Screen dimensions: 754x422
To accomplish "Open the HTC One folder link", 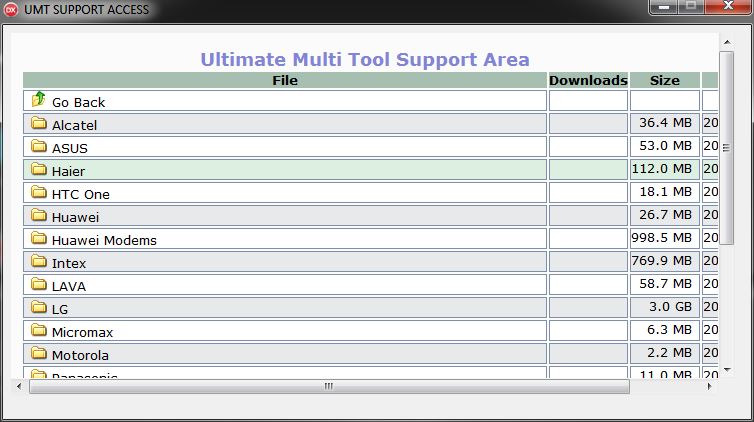I will pyautogui.click(x=81, y=195).
